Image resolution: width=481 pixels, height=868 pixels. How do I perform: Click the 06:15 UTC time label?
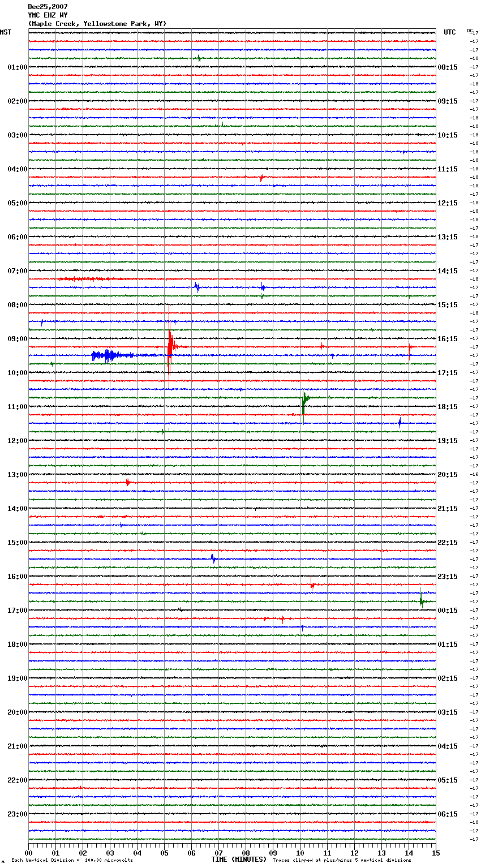448,814
